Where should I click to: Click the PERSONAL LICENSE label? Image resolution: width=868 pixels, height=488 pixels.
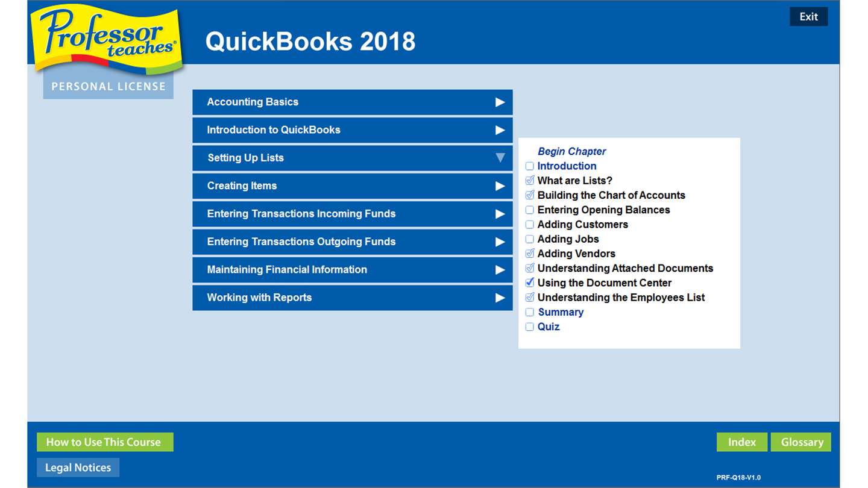click(108, 87)
